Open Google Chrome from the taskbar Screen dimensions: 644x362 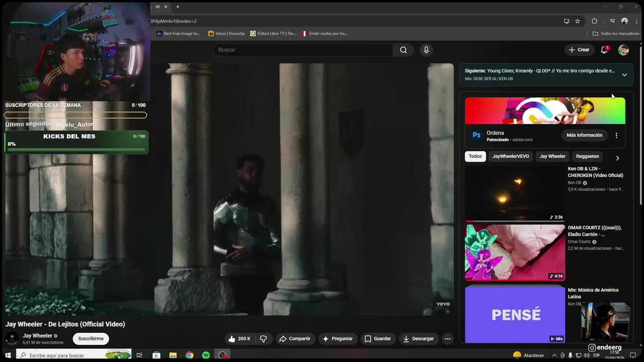click(x=189, y=355)
